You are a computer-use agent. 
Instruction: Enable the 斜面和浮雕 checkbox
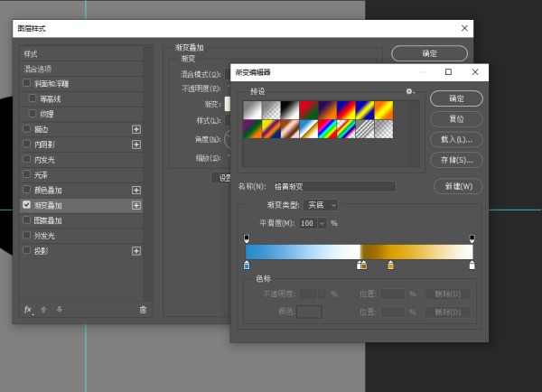[x=26, y=83]
